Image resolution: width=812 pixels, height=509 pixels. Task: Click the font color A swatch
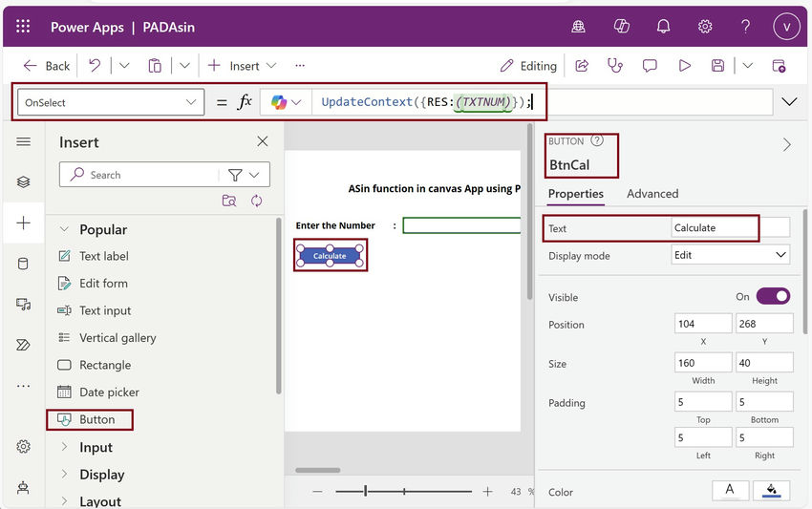tap(730, 490)
